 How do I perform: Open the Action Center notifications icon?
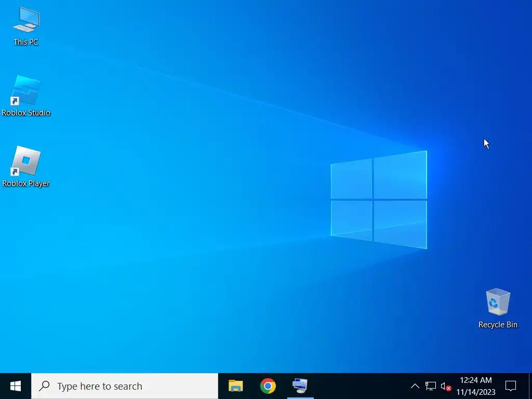pos(511,386)
